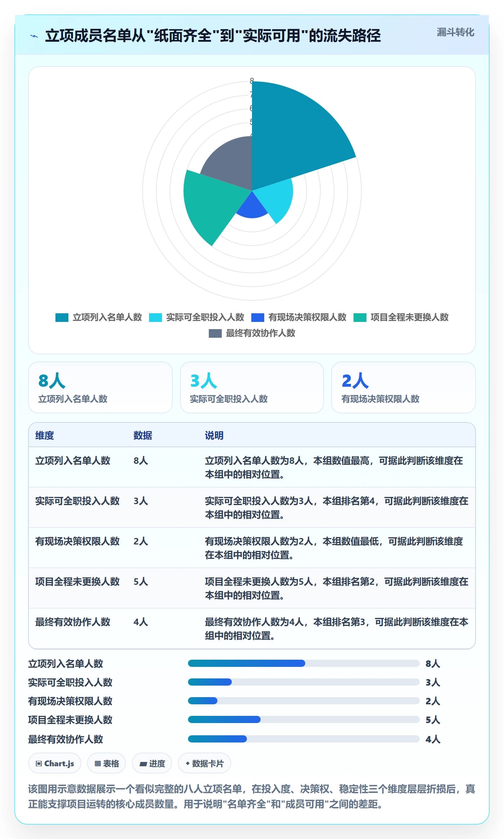Select the 3人 实际可全职投入人数 stat card

tap(252, 387)
